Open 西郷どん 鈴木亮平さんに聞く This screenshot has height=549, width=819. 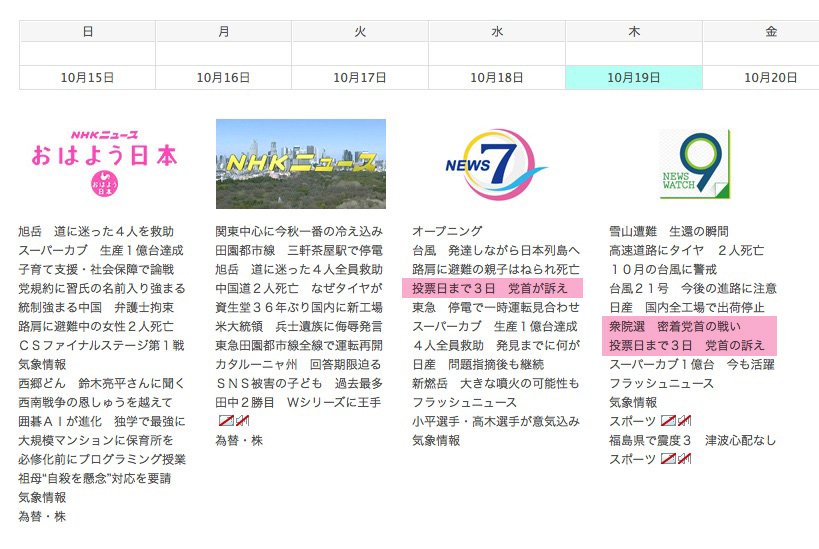pos(102,383)
